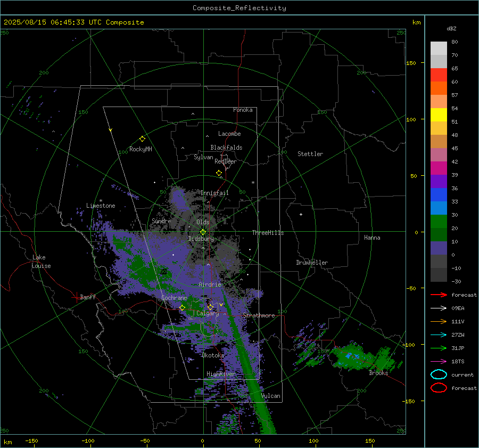The height and width of the screenshot is (448, 479).
Task: Select the green 20-30 dBZ swatch
Action: pos(439,222)
